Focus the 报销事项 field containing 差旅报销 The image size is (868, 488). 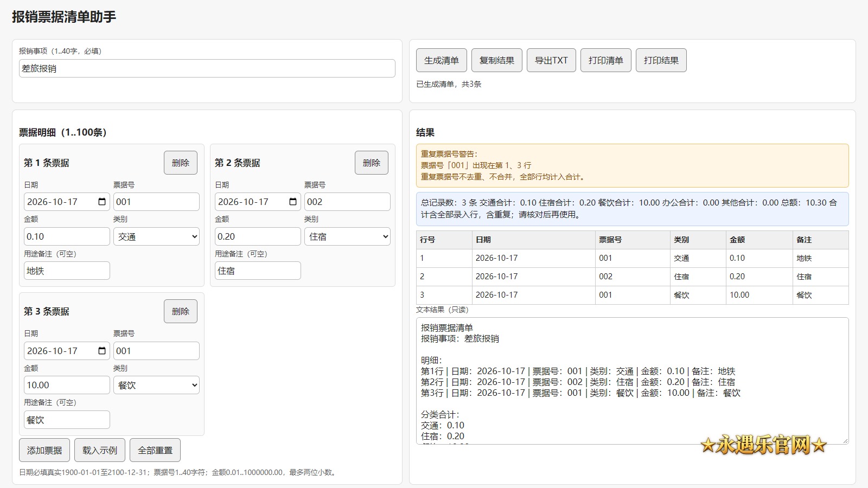207,68
